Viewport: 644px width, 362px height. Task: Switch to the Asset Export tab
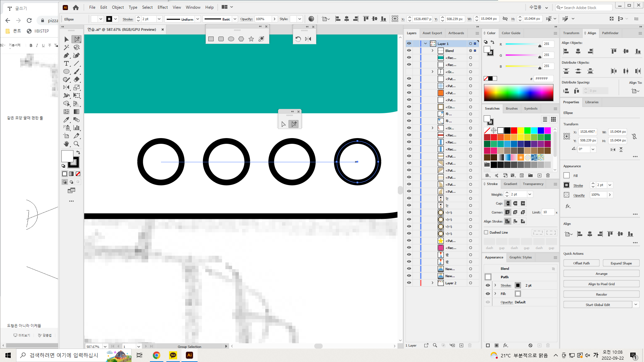click(432, 33)
